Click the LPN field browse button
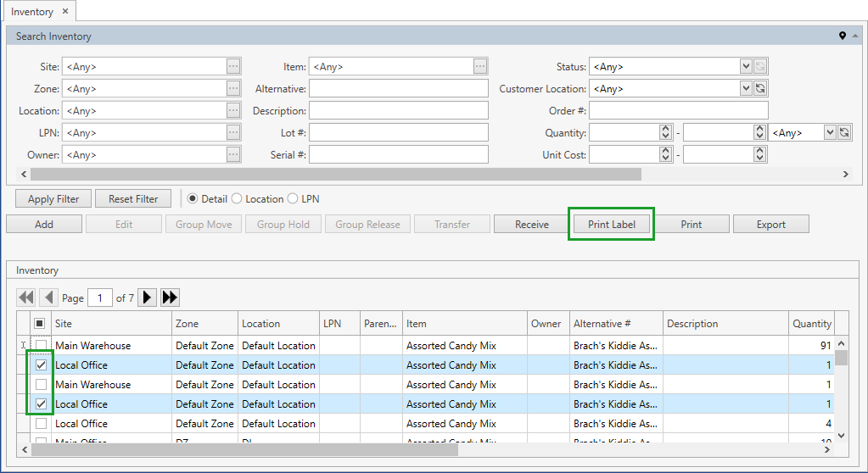The height and width of the screenshot is (473, 868). (233, 132)
